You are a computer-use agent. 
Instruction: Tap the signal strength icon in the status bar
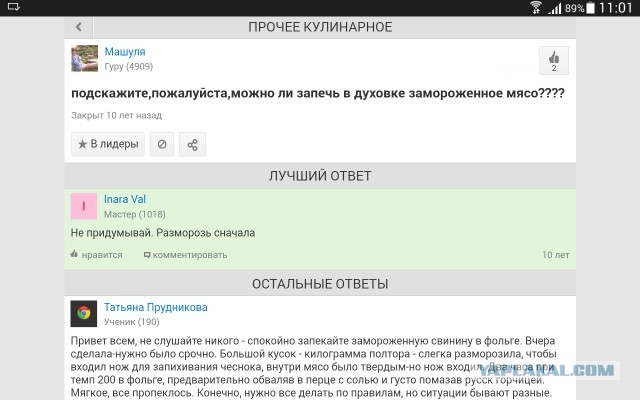point(554,8)
